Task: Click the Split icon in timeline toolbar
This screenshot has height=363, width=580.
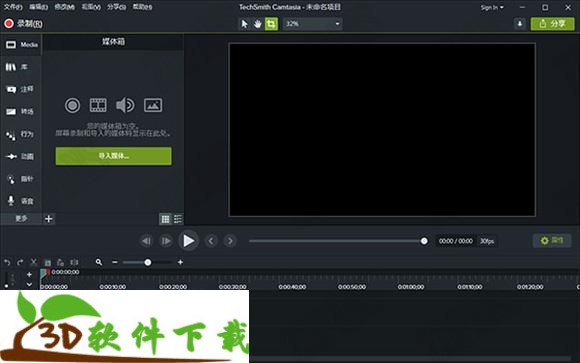Action: 74,263
